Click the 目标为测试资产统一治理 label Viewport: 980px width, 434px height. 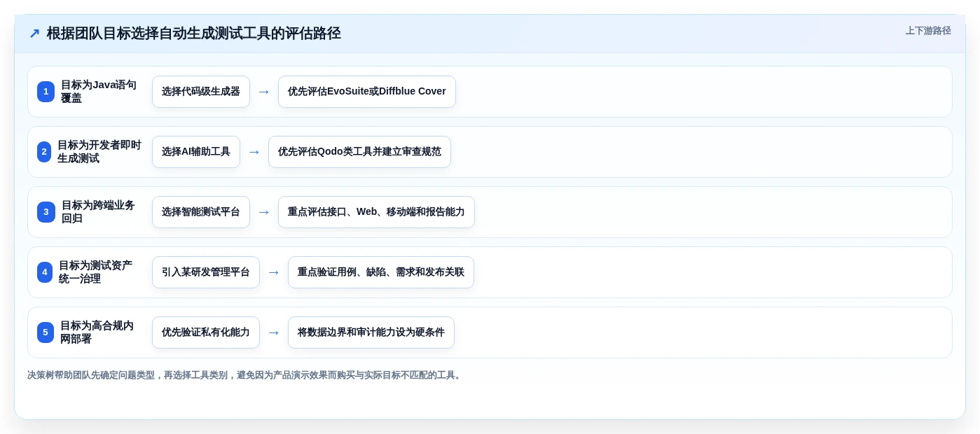point(96,272)
